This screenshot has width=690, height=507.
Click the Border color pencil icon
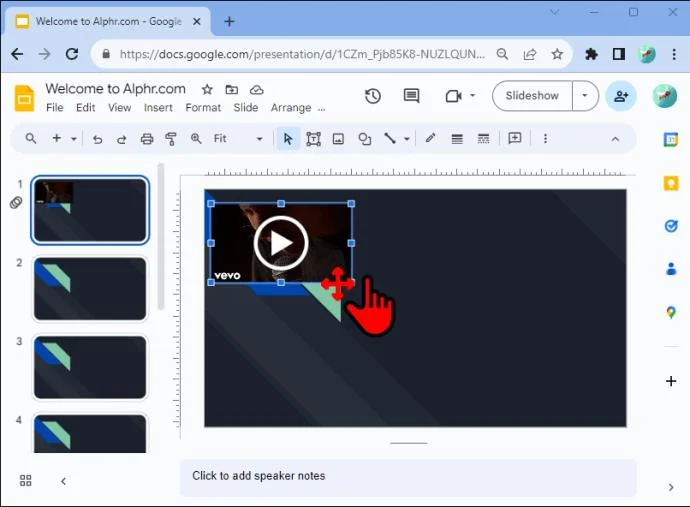coord(430,138)
